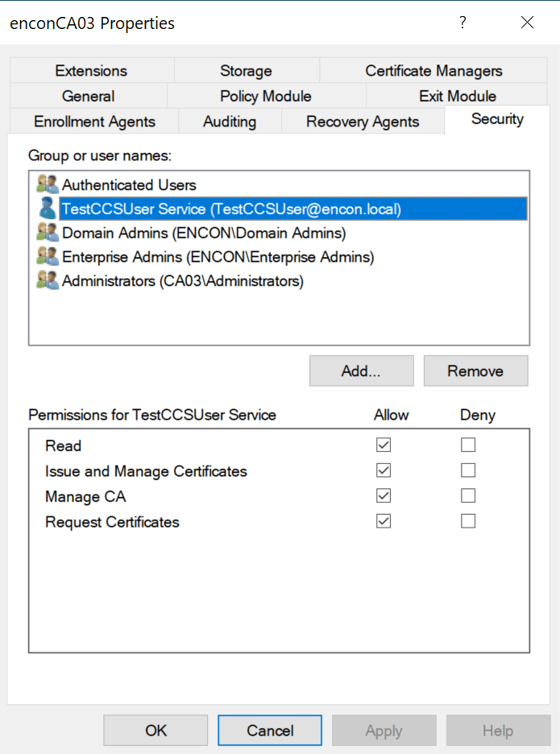Click the Administrators group icon

tap(48, 281)
